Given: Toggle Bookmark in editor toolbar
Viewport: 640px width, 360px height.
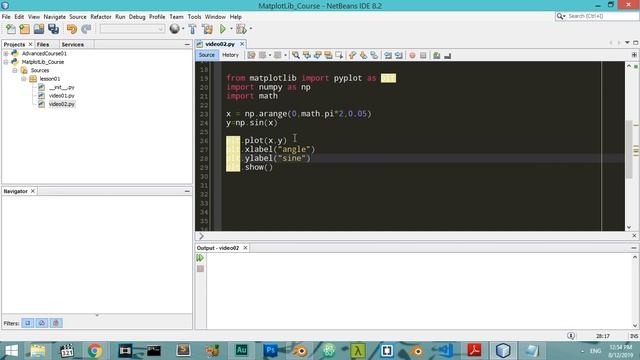Looking at the screenshot, I should (x=374, y=55).
